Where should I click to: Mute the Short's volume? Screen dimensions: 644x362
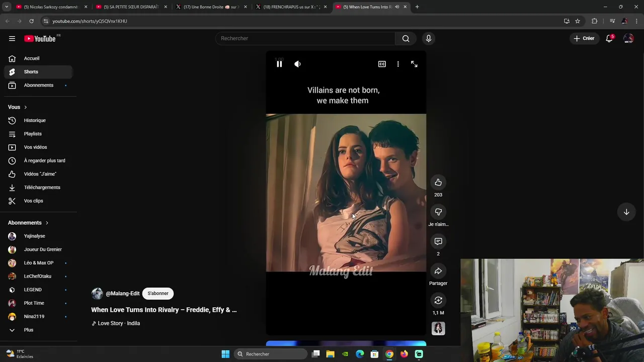pyautogui.click(x=297, y=64)
